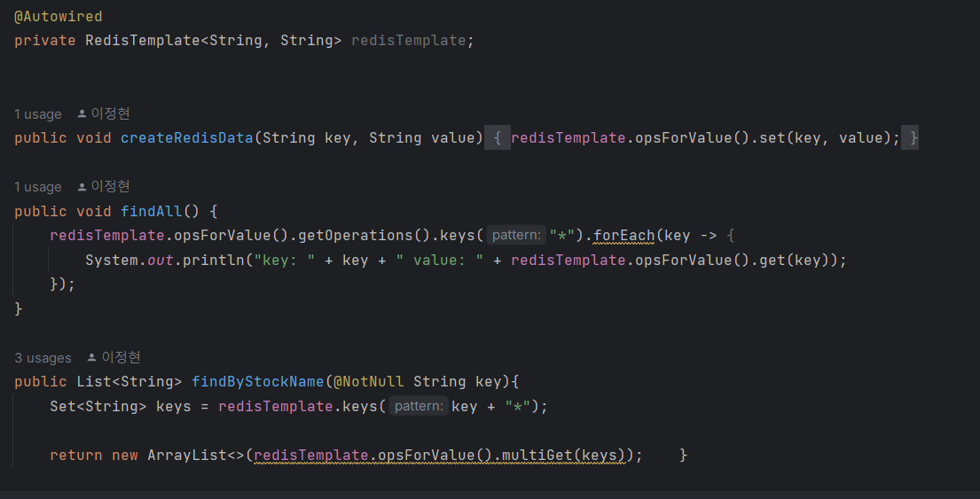The height and width of the screenshot is (499, 980).
Task: Click the '1 usage' hint above findAll
Action: 37,187
